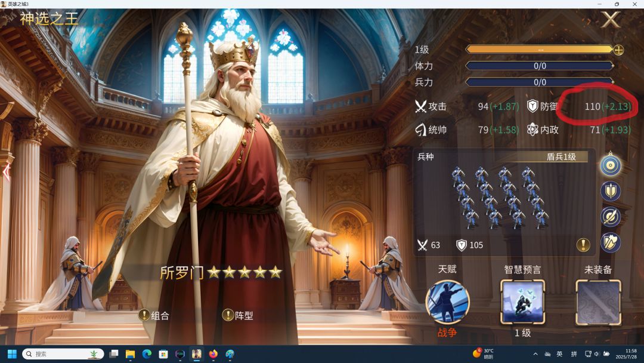Open the Windows Start menu
Image resolution: width=644 pixels, height=363 pixels.
tap(12, 354)
